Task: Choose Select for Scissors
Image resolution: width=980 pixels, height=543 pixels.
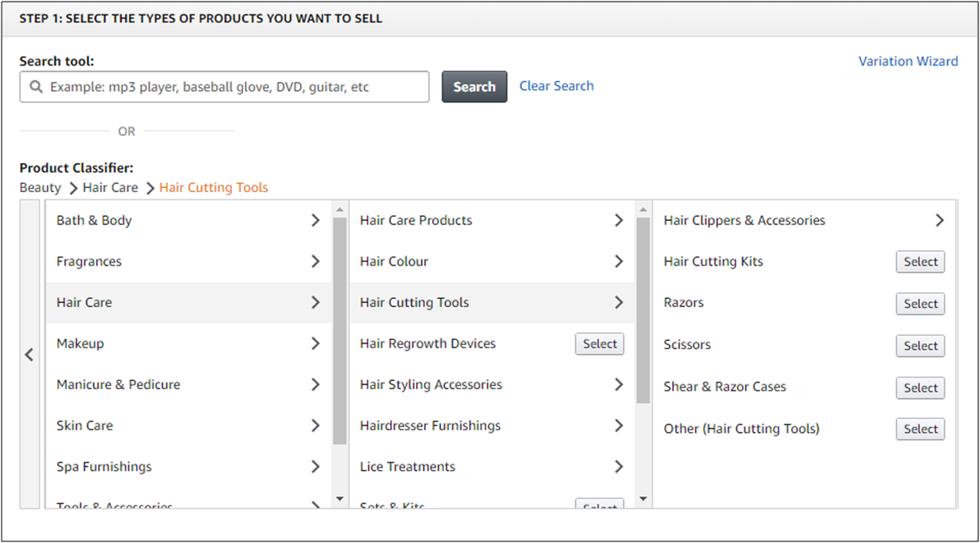Action: tap(920, 346)
